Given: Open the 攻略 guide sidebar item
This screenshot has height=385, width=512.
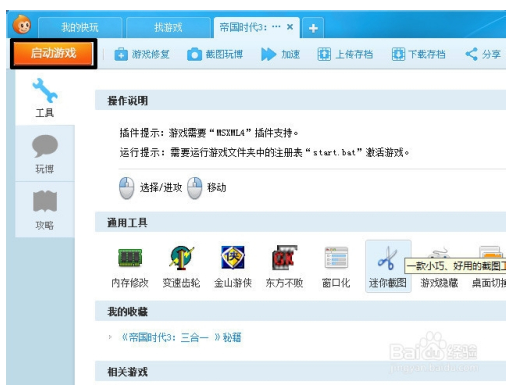Looking at the screenshot, I should 45,210.
